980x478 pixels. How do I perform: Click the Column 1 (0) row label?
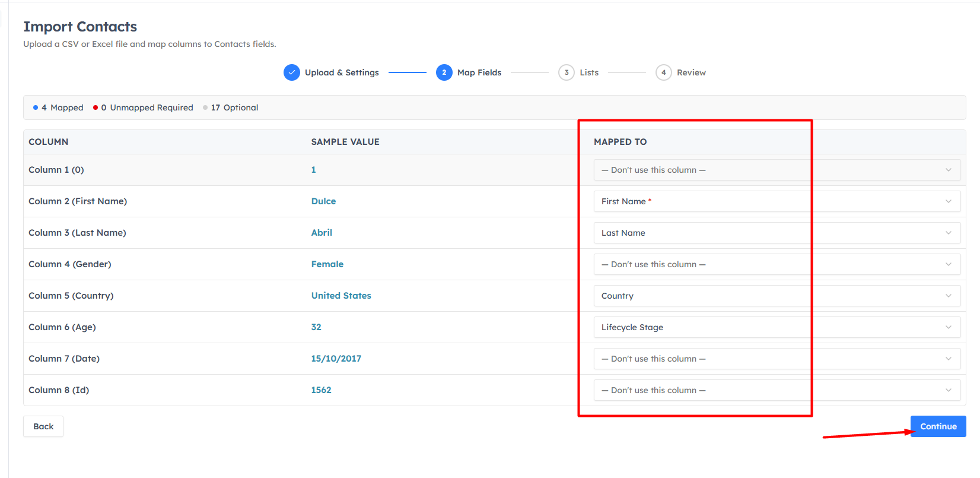(x=56, y=170)
